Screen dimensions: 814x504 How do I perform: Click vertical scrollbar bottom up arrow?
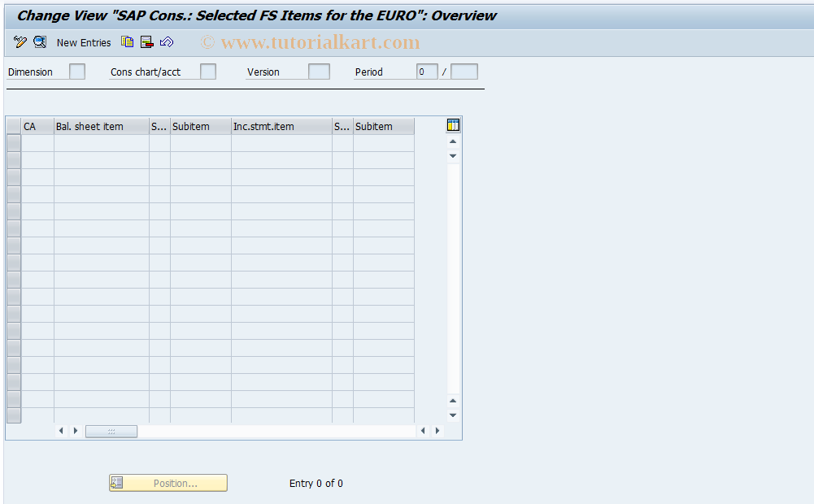[x=453, y=401]
